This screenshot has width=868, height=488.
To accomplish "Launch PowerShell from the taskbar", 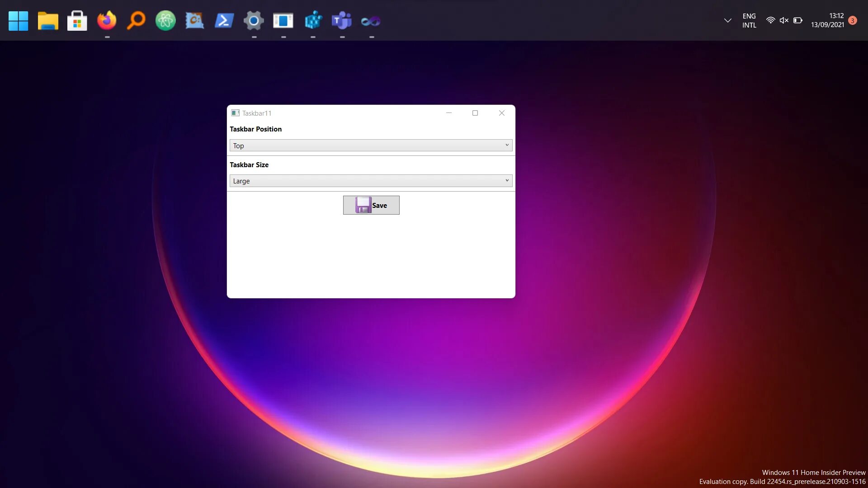I will tap(224, 21).
